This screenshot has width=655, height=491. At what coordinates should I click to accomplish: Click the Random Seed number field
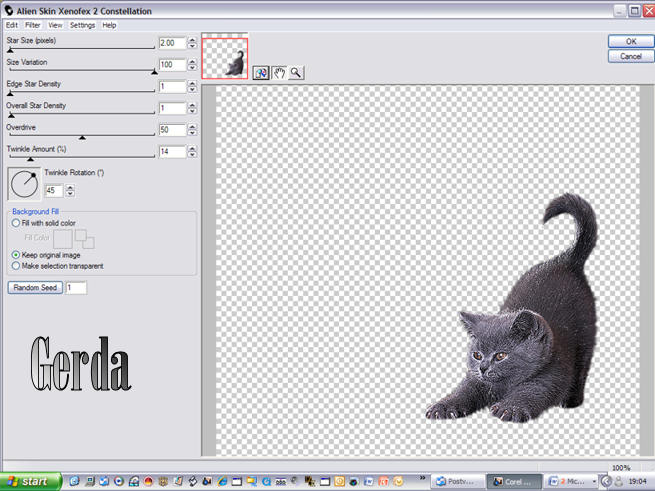76,287
